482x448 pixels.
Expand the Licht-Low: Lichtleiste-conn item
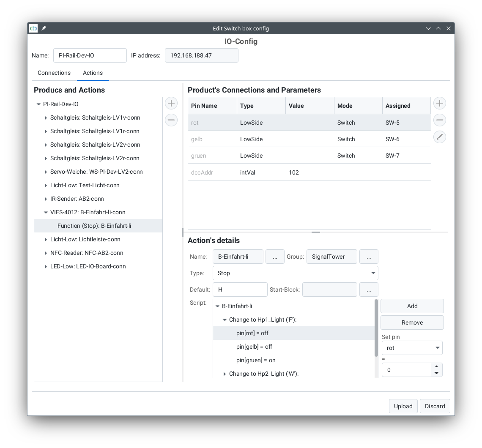point(46,239)
